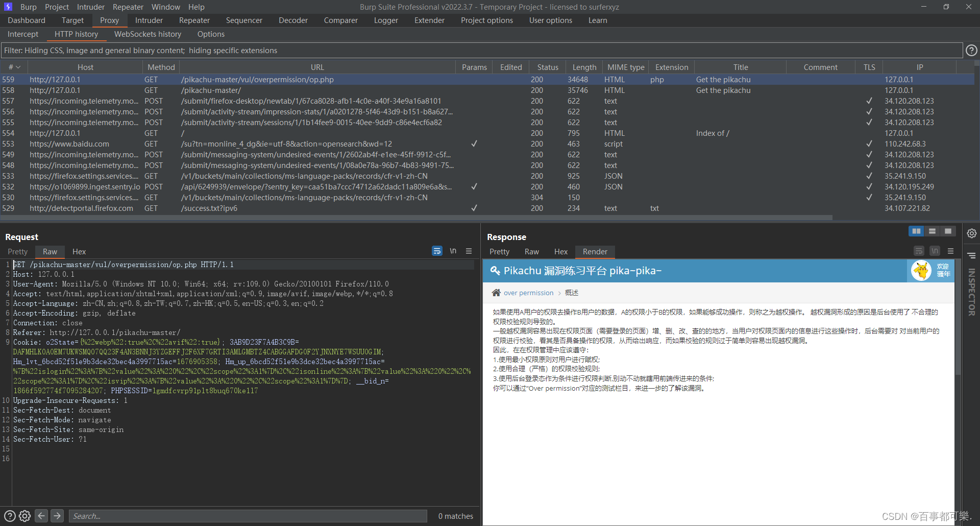980x526 pixels.
Task: Open the proxy Options sub-tab
Action: tap(211, 34)
